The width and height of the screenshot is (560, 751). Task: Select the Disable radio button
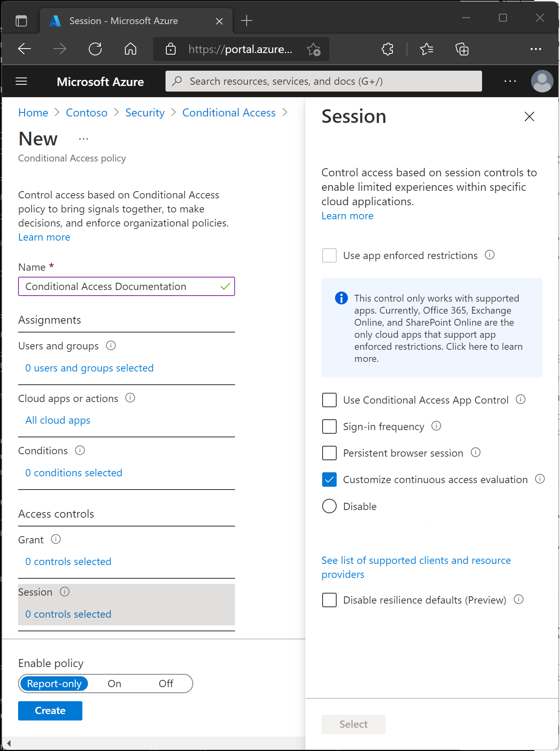(x=329, y=506)
